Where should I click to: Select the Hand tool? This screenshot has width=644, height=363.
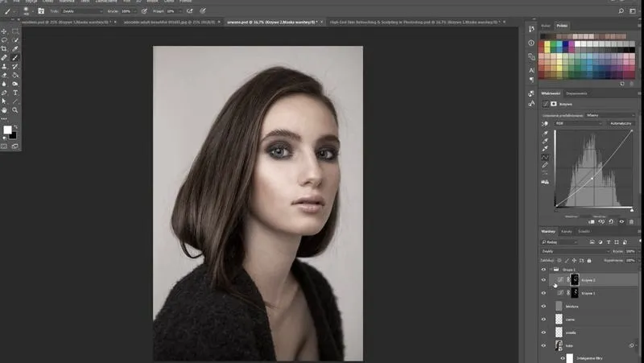[4, 109]
